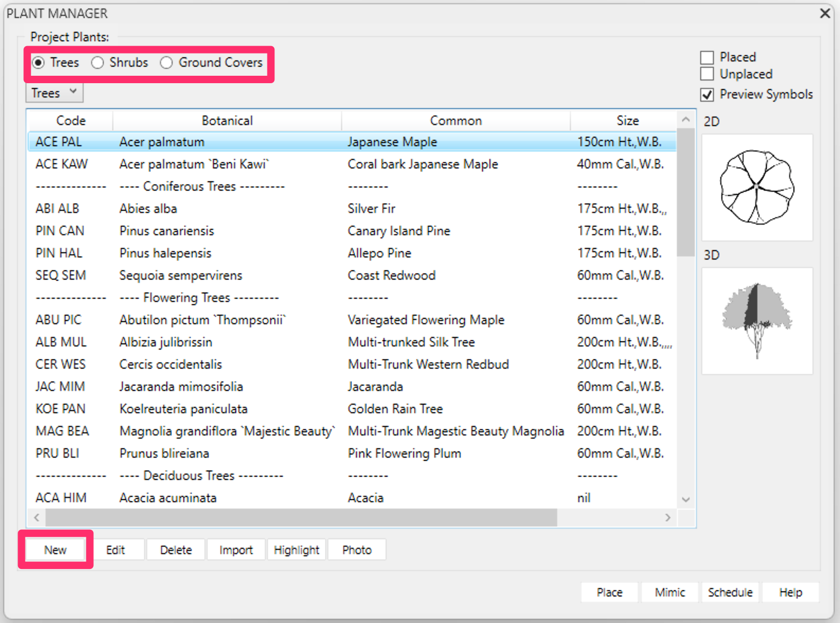
Task: Uncheck Preview Symbols checkbox
Action: coord(707,94)
